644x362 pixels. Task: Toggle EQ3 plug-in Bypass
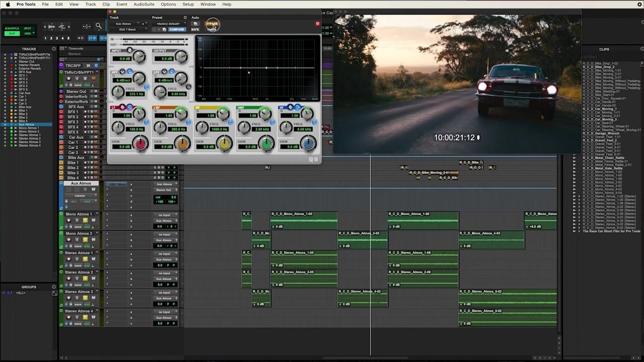point(212,24)
